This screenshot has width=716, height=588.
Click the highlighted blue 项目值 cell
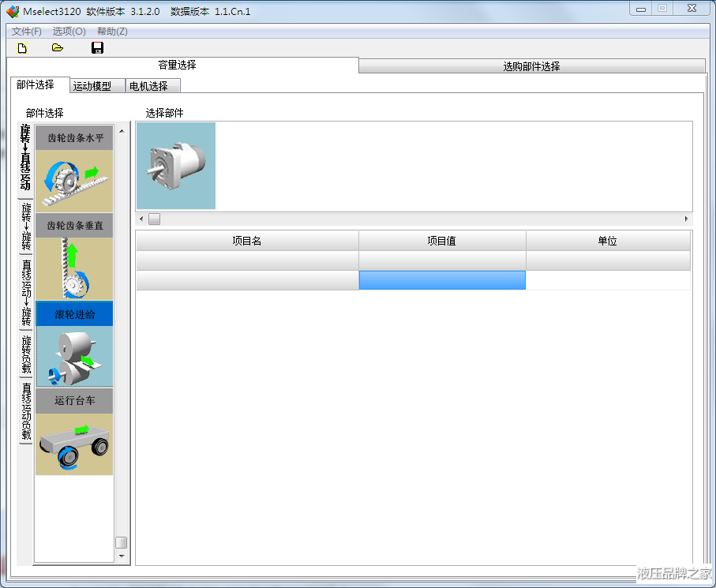[442, 280]
